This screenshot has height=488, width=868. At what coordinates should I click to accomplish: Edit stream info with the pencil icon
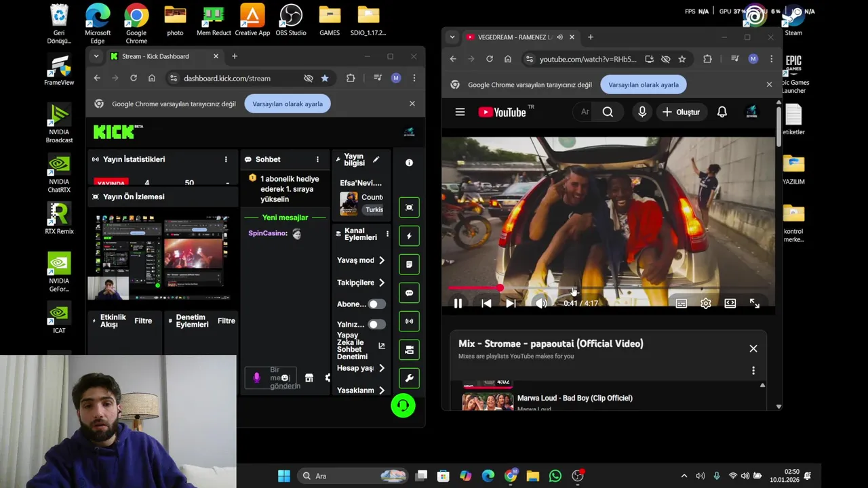376,159
